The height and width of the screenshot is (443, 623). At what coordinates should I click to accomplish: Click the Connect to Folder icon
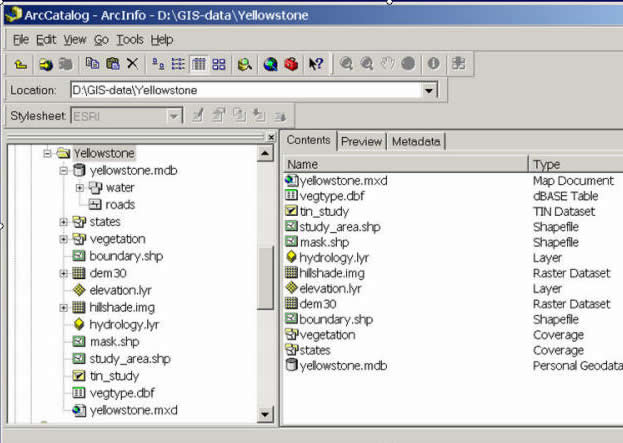[46, 64]
